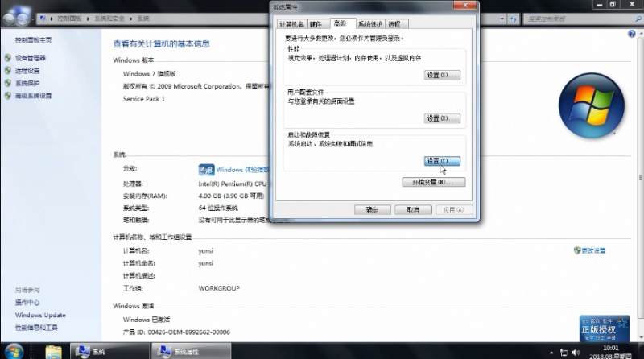
Task: Close the System Properties dialog
Action: click(x=465, y=6)
